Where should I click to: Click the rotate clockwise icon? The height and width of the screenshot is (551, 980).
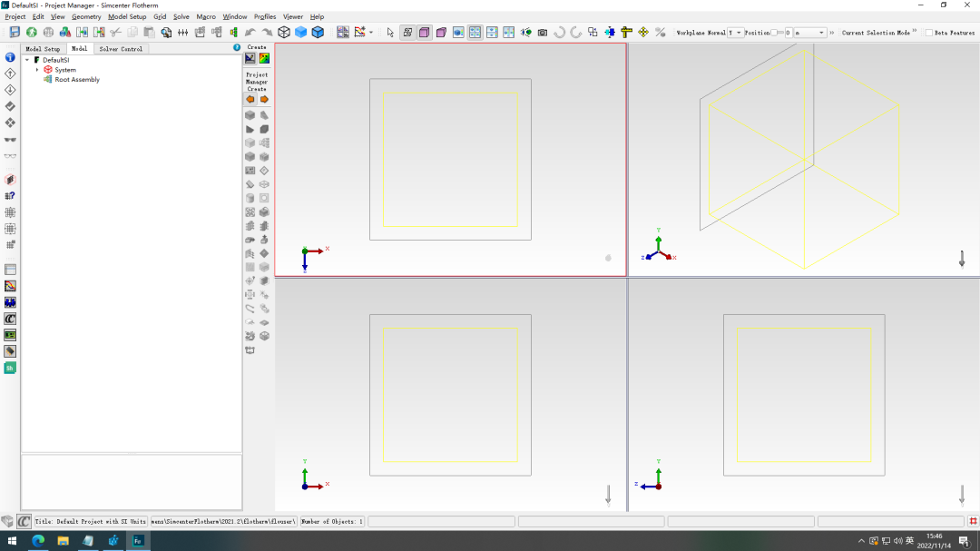tap(576, 32)
